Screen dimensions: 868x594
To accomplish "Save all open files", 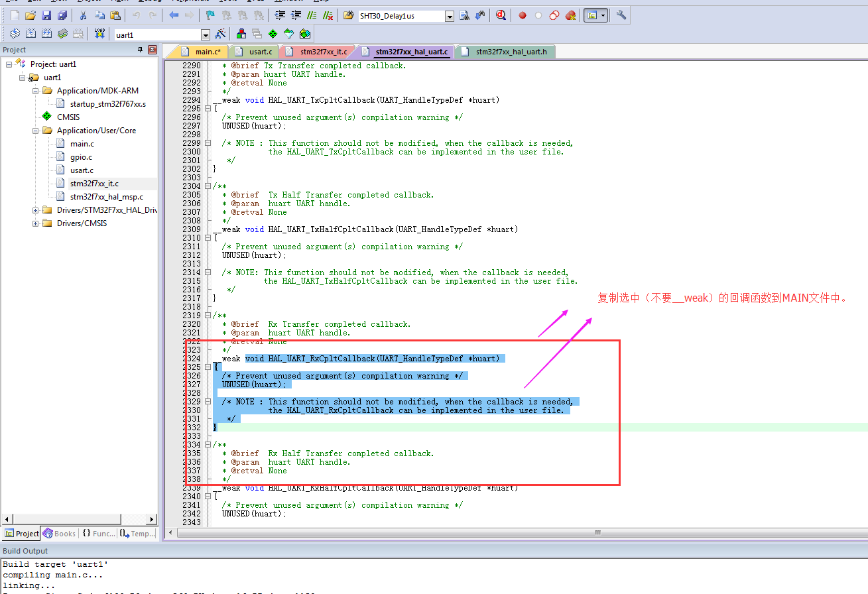I will point(61,15).
